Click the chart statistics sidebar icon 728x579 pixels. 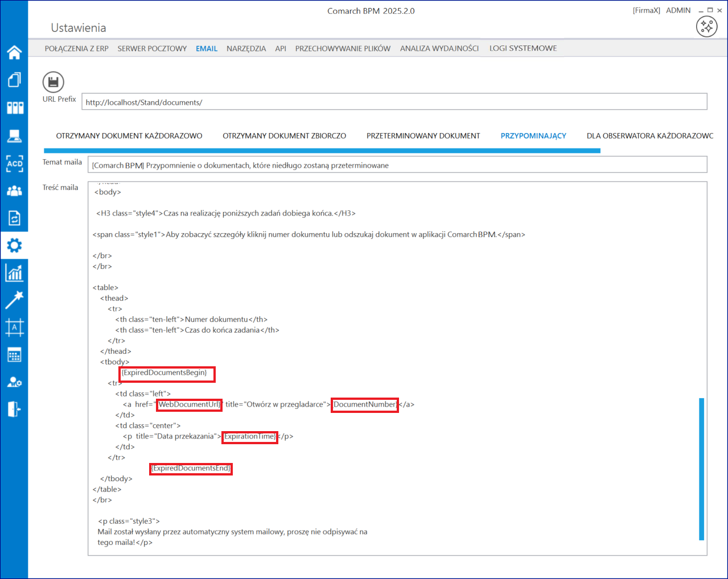[14, 273]
